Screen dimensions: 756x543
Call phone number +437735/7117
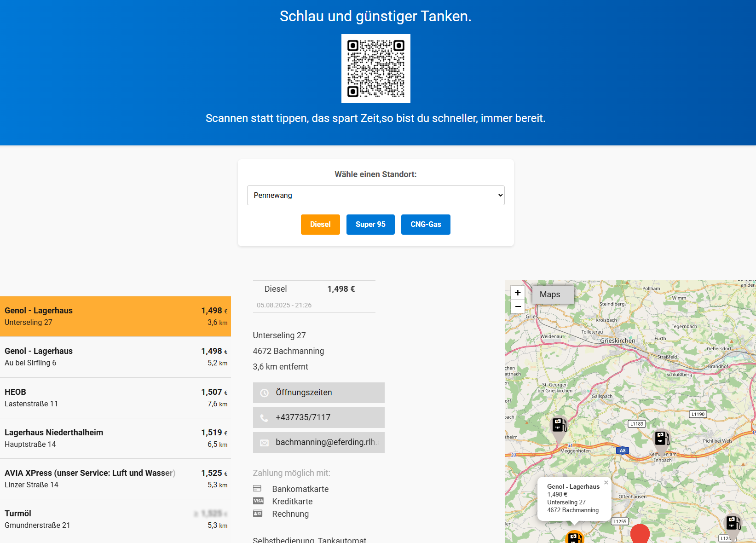click(318, 417)
